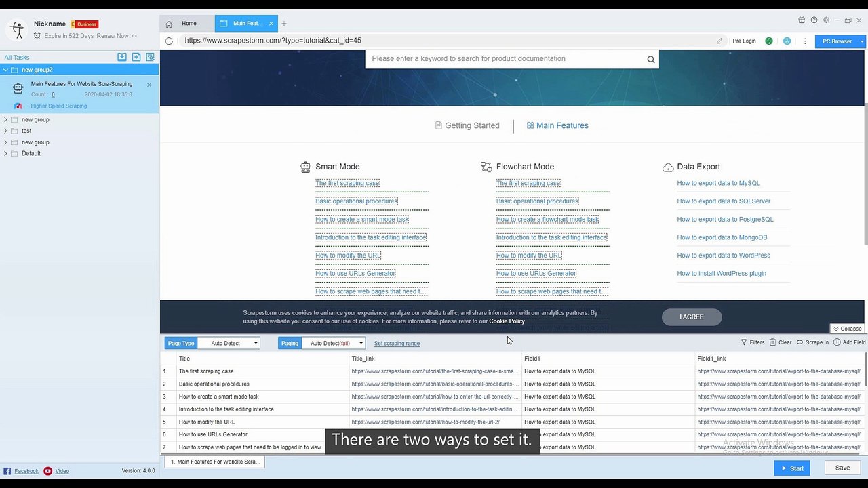Expand the test folder

[5, 131]
